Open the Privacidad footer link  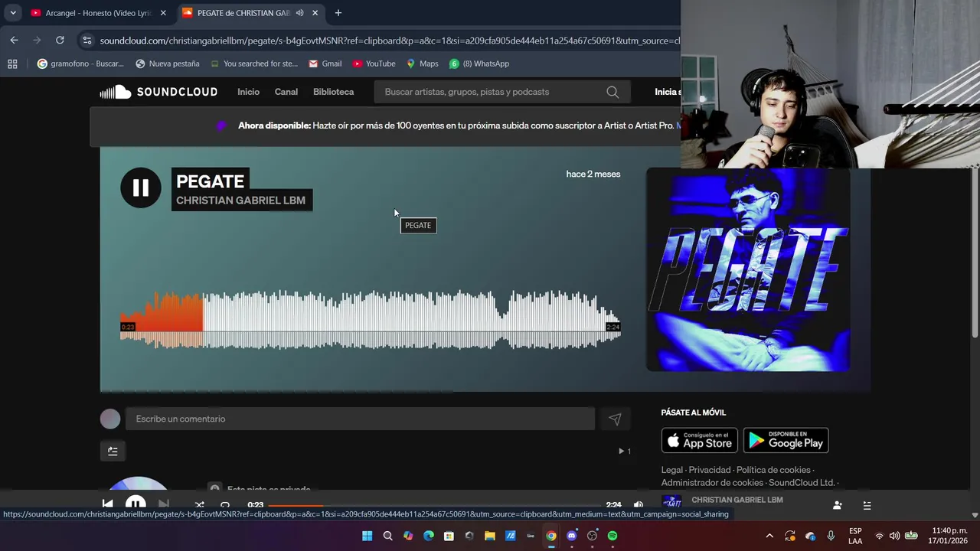(710, 470)
